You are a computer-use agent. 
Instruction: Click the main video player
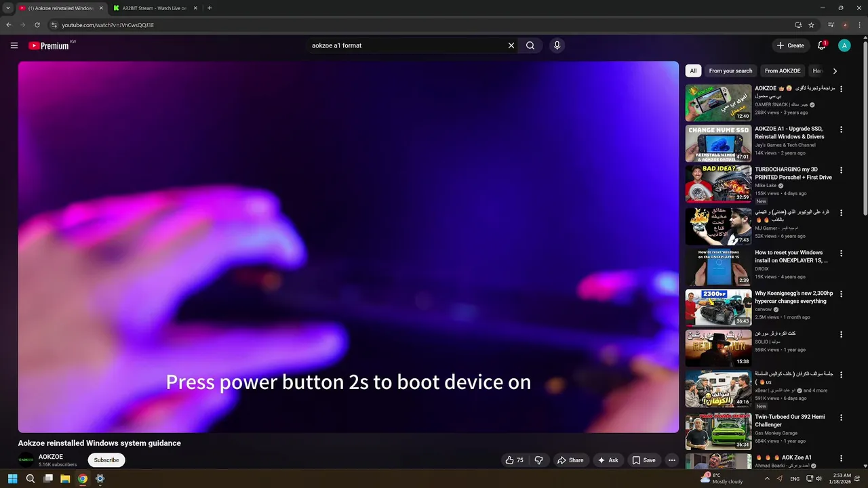348,247
